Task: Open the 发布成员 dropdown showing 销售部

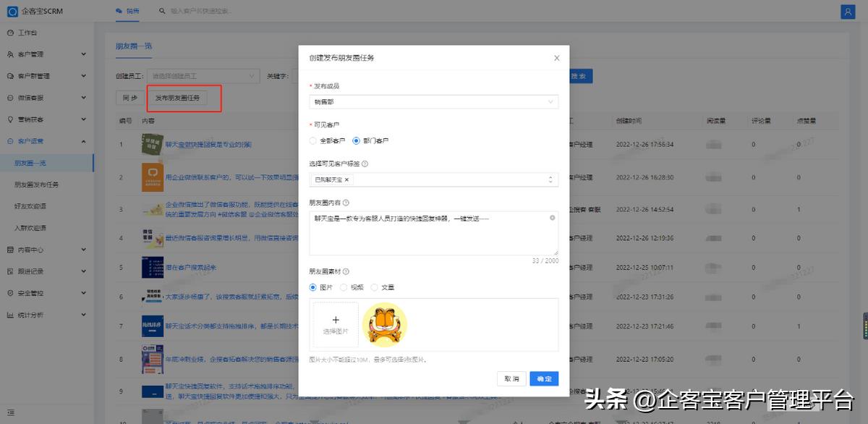Action: coord(433,101)
